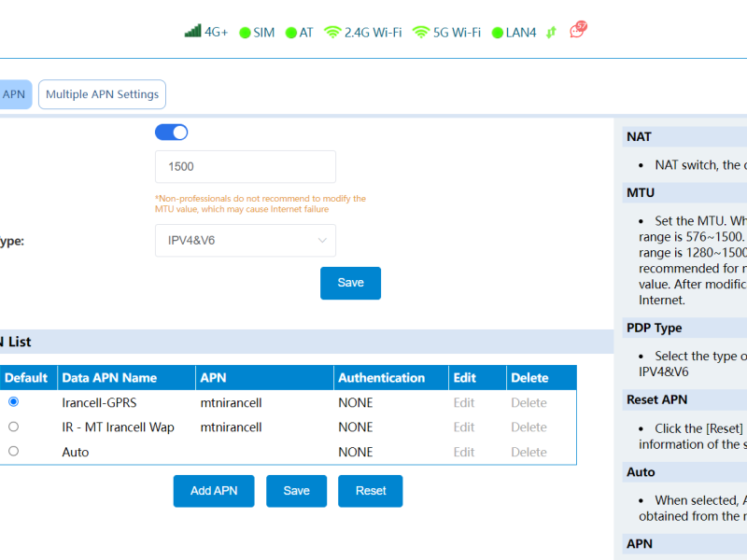Select IR - MT Irancell Wap radio button
The width and height of the screenshot is (747, 560).
click(x=13, y=427)
